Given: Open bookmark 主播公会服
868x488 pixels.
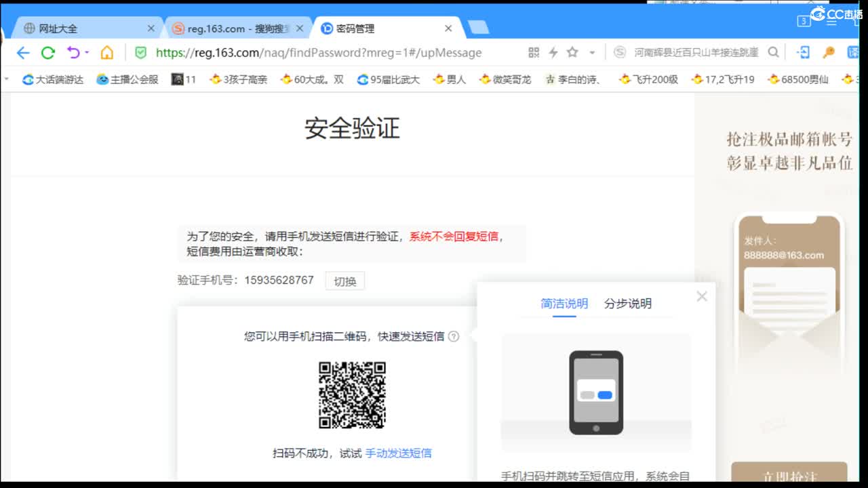Looking at the screenshot, I should 127,79.
